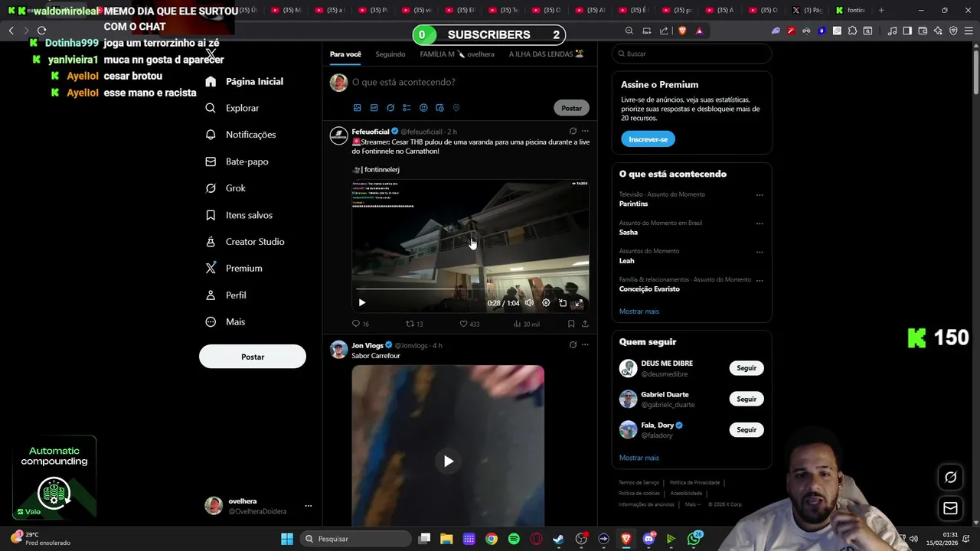The height and width of the screenshot is (551, 980).
Task: Open Grok in the sidebar
Action: coord(226,188)
